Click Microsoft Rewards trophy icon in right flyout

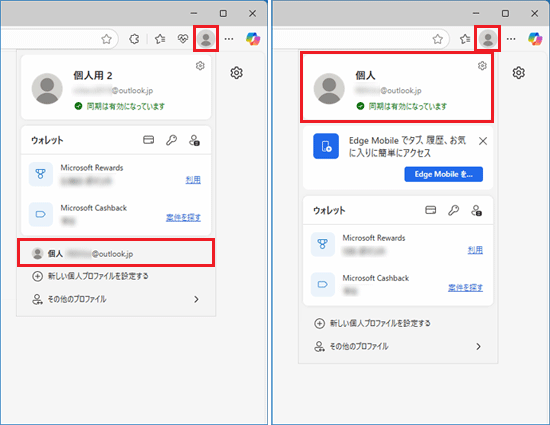323,244
